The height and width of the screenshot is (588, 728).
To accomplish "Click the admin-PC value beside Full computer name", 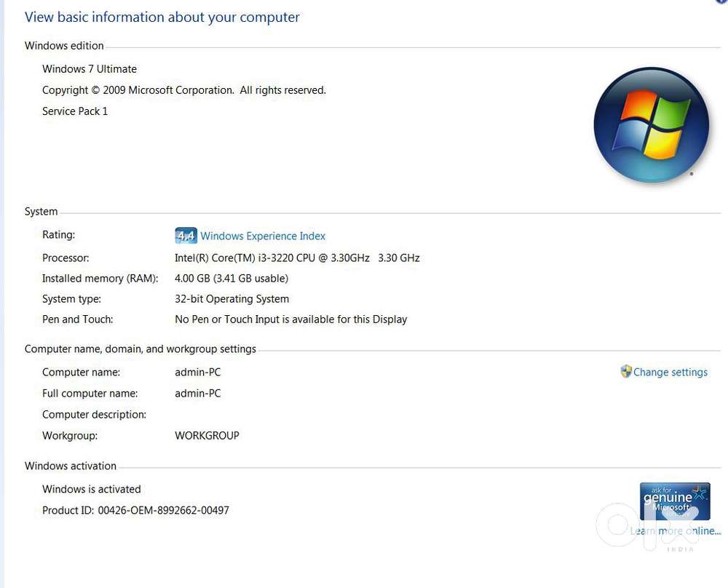I will tap(197, 393).
